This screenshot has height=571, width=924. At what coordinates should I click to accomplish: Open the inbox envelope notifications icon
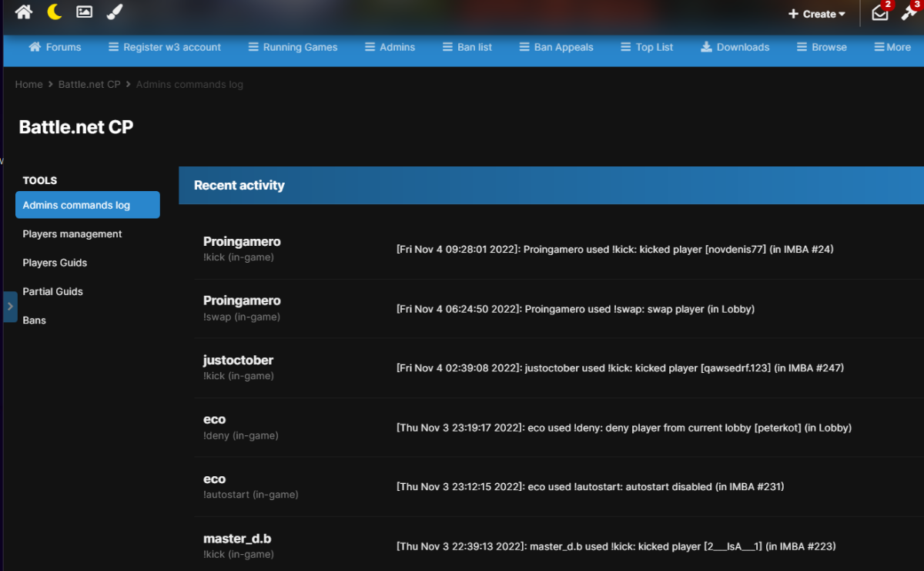(x=879, y=13)
